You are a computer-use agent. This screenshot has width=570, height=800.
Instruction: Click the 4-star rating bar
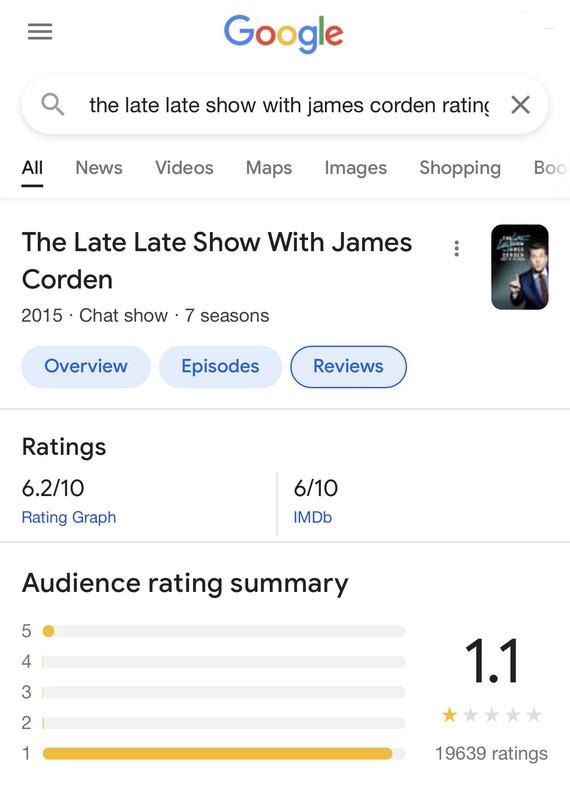point(224,662)
